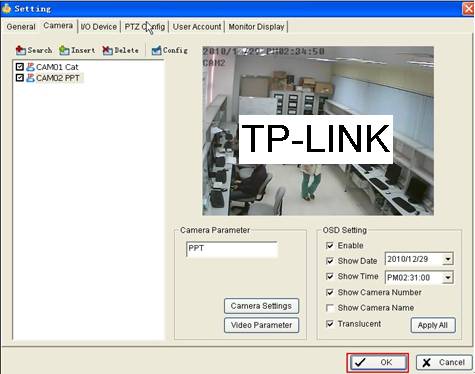This screenshot has width=475, height=374.
Task: Select the CAM01 Cat camera icon
Action: point(30,67)
